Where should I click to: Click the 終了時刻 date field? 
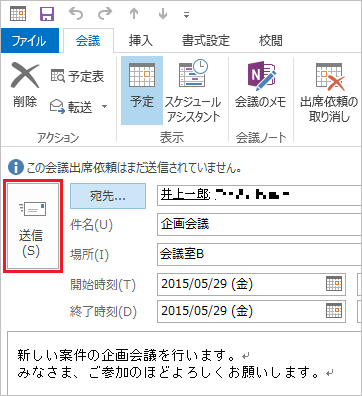(251, 311)
